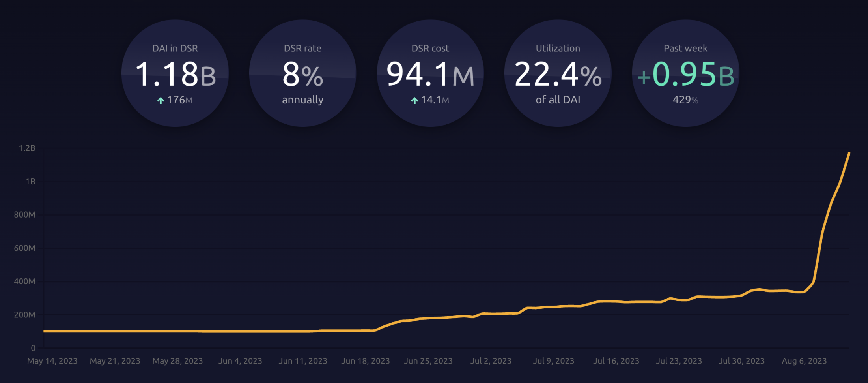
Task: Click the May 21, 2023 date label
Action: pyautogui.click(x=115, y=361)
